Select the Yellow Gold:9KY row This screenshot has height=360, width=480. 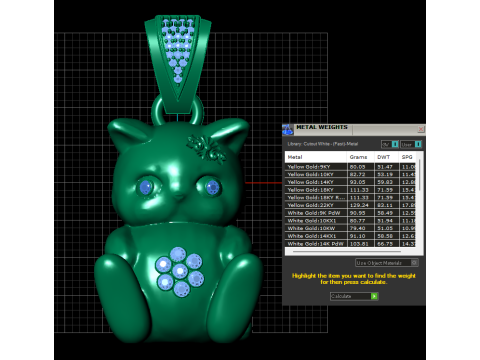pyautogui.click(x=350, y=167)
